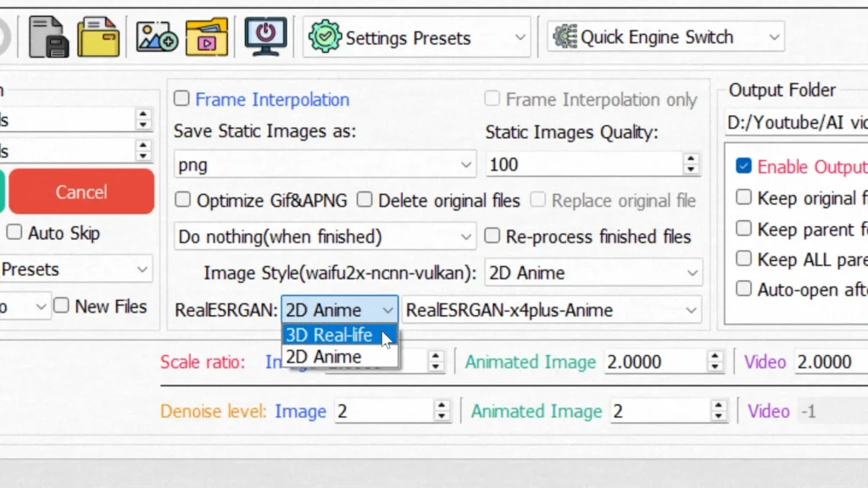Click the Animated Image denoise level field
This screenshot has height=488, width=868.
(660, 411)
